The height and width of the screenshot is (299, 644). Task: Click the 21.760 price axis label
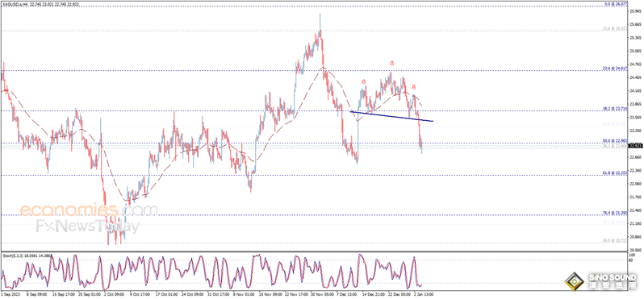point(635,197)
